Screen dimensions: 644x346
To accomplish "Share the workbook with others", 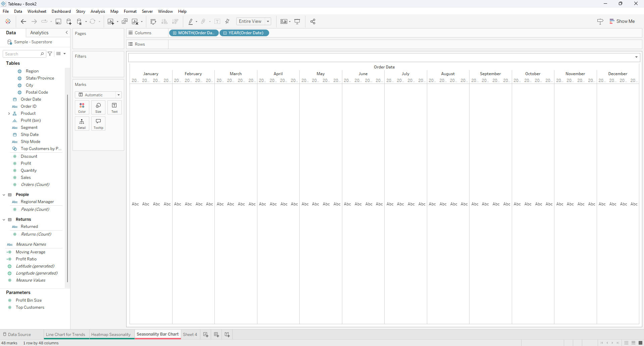I will pos(313,21).
